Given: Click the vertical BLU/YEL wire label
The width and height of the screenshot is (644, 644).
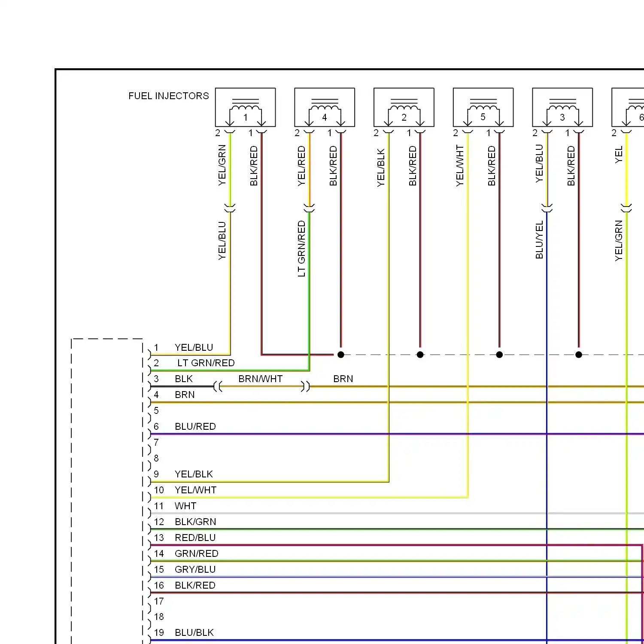Looking at the screenshot, I should (x=539, y=240).
